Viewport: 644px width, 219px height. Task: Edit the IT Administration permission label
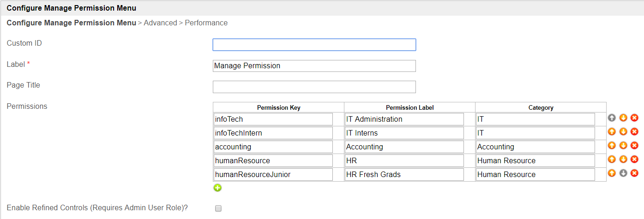tap(404, 119)
